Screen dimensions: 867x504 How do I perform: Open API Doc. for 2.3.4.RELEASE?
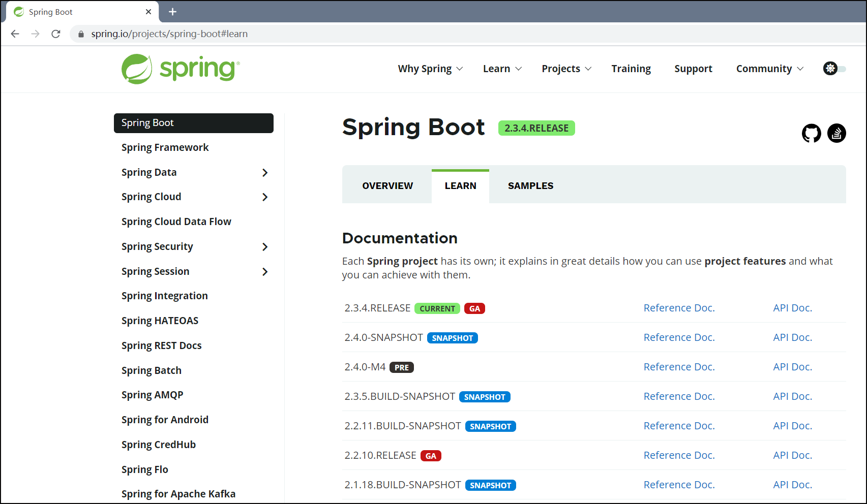793,308
